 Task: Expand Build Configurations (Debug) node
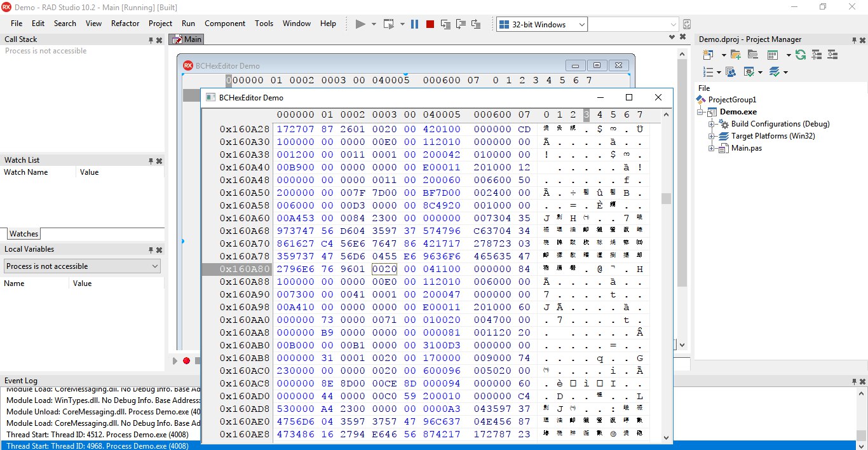[712, 124]
